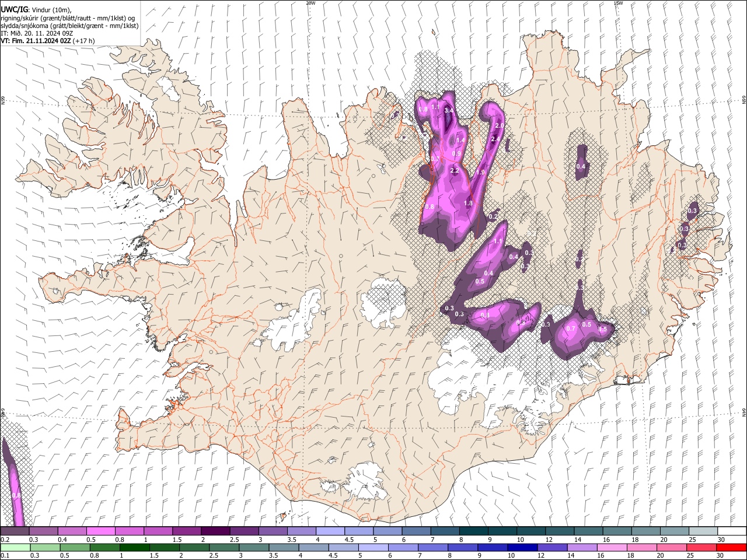Select the 2.0 snowfall value label
This screenshot has width=747, height=560.
point(499,126)
